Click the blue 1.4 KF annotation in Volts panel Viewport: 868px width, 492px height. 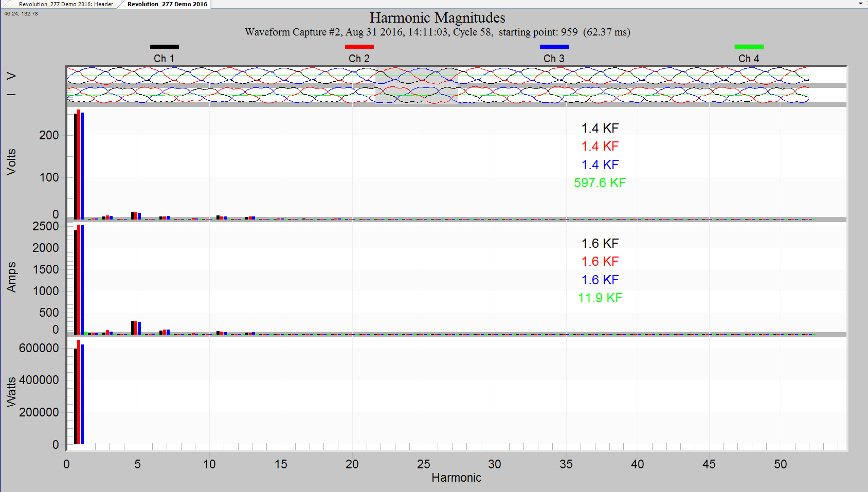pyautogui.click(x=600, y=165)
